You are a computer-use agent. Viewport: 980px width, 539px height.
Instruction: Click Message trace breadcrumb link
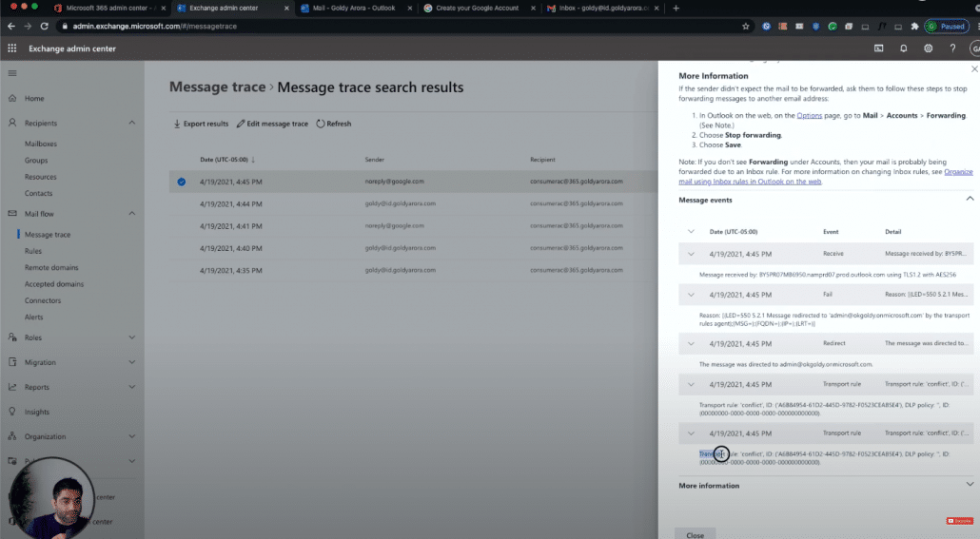tap(218, 87)
